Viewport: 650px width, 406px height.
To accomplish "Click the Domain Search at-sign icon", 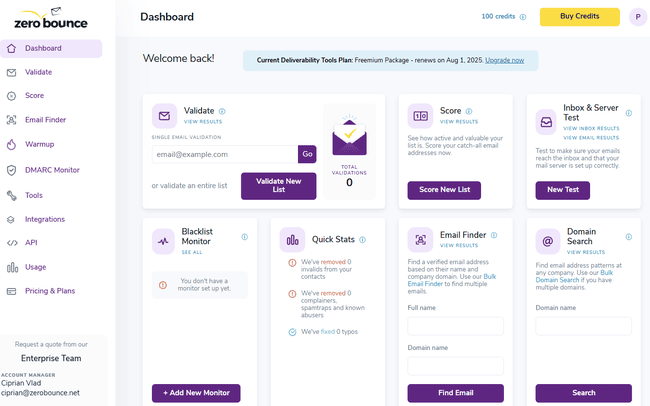I will tap(547, 240).
